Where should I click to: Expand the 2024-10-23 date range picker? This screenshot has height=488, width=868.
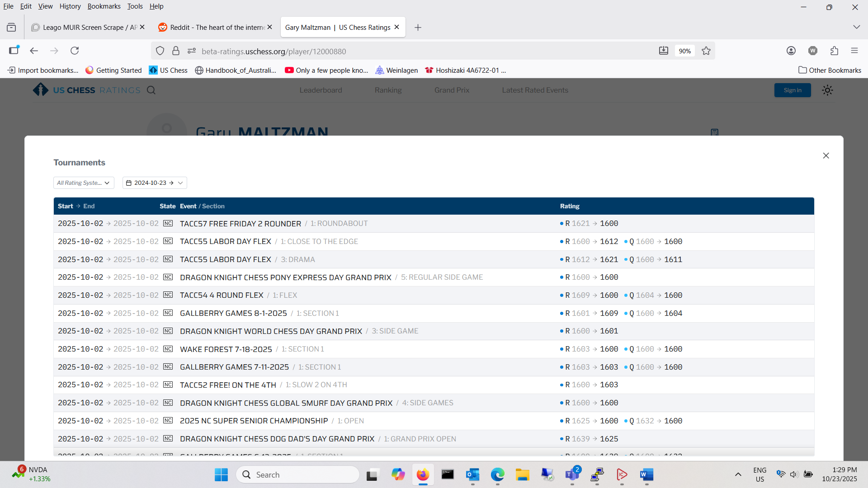click(155, 183)
